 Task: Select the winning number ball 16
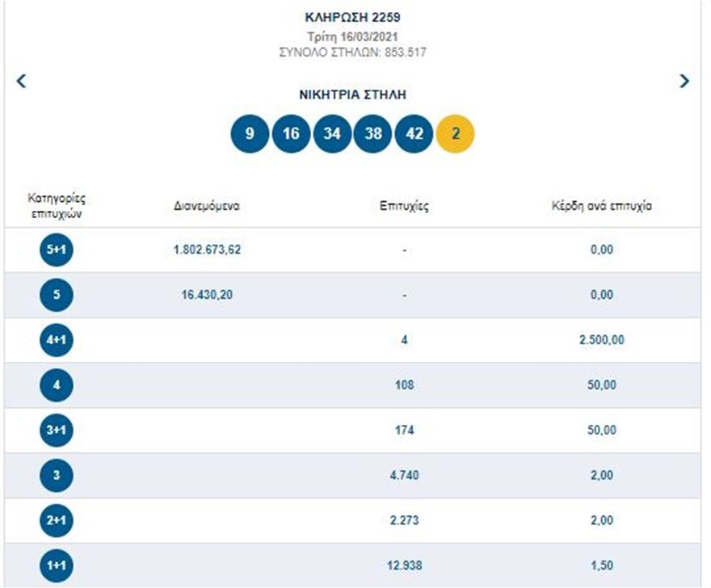coord(292,133)
